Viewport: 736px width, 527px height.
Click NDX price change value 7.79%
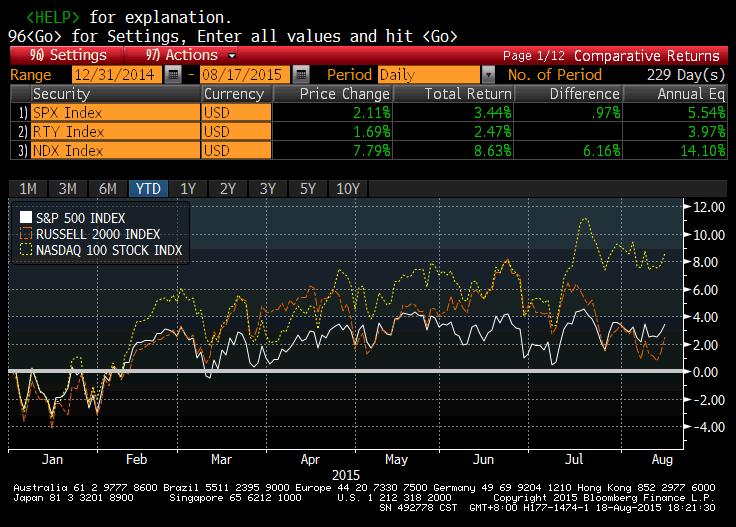(x=371, y=150)
